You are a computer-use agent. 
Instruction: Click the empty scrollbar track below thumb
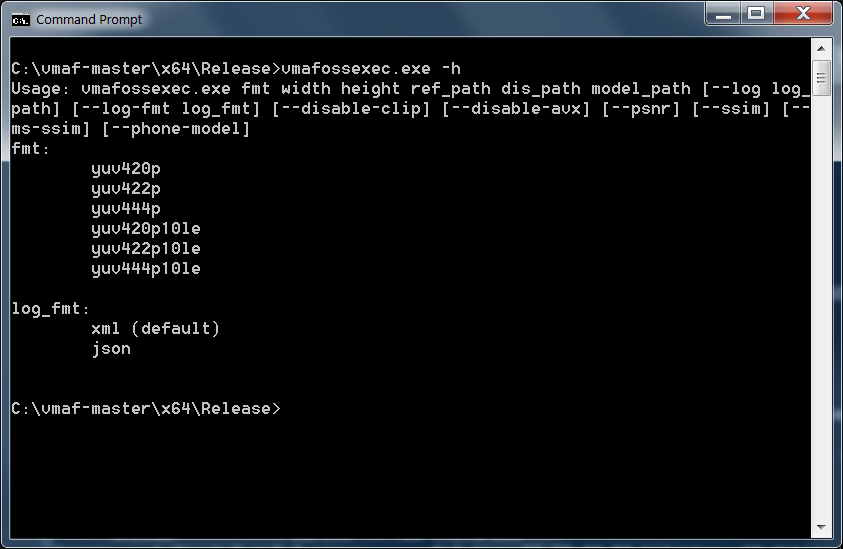(821, 306)
